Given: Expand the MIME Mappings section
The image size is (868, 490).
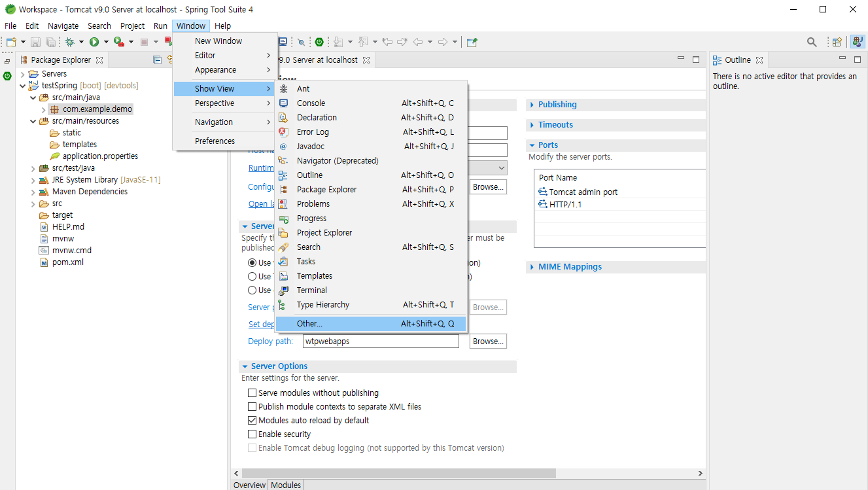Looking at the screenshot, I should (532, 267).
